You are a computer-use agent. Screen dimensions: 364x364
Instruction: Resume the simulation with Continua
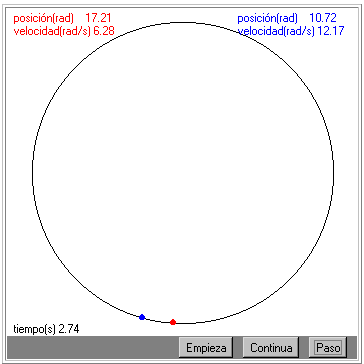tap(271, 348)
